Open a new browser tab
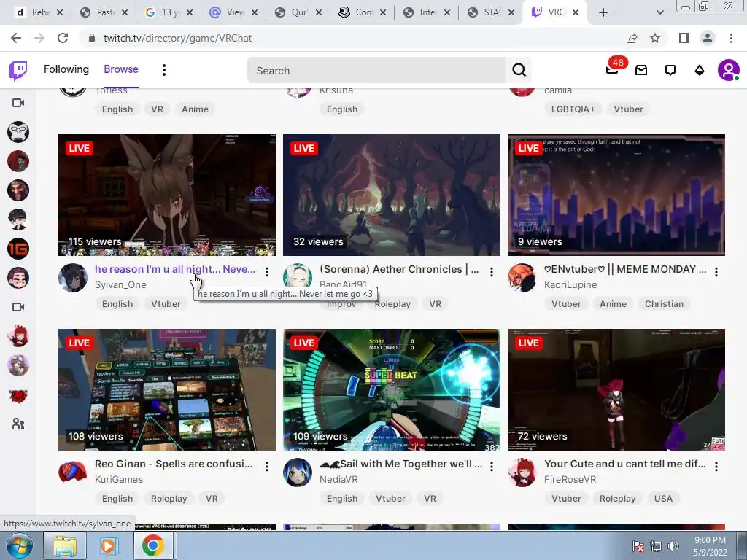The height and width of the screenshot is (560, 747). pyautogui.click(x=603, y=12)
